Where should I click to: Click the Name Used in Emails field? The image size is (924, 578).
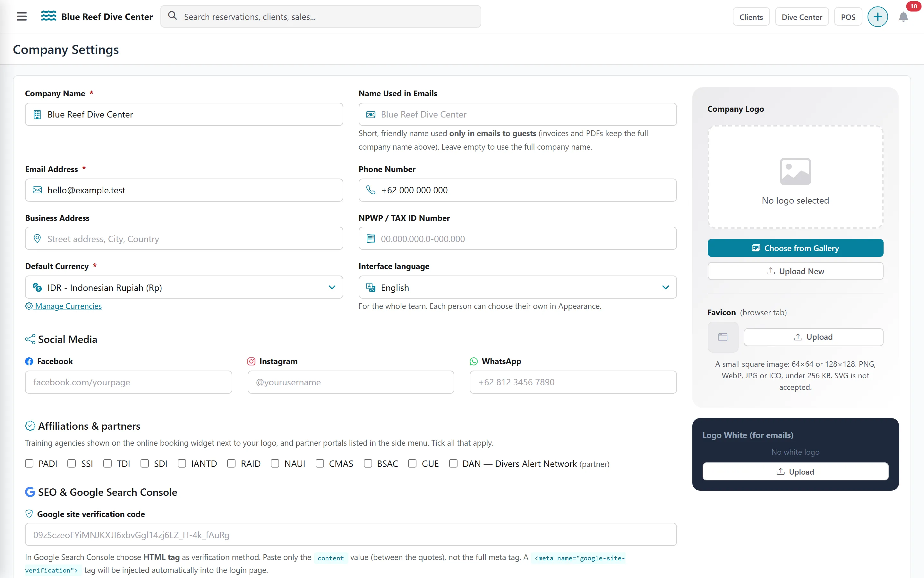coord(518,114)
